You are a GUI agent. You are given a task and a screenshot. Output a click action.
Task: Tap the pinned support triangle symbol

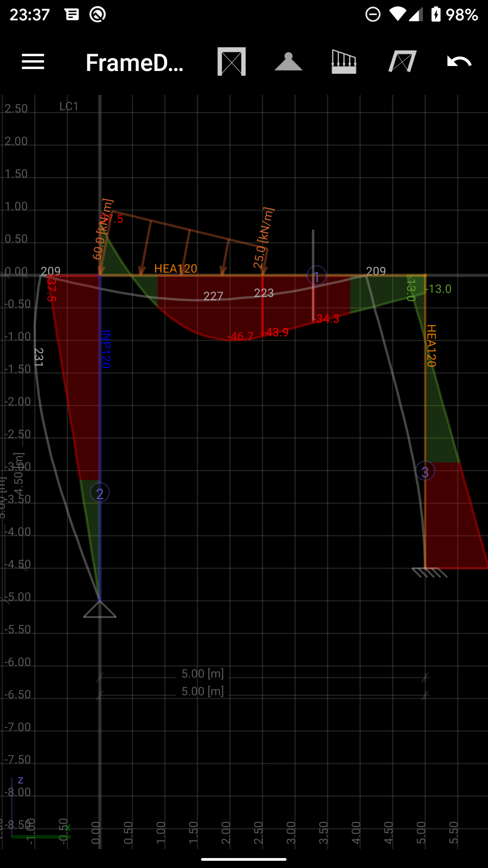pyautogui.click(x=100, y=609)
